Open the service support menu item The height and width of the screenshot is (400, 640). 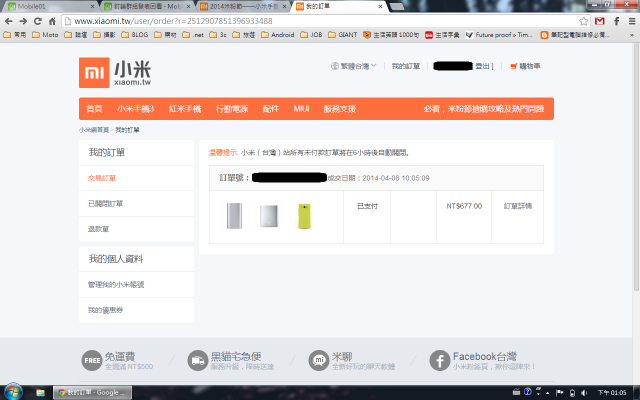(340, 109)
